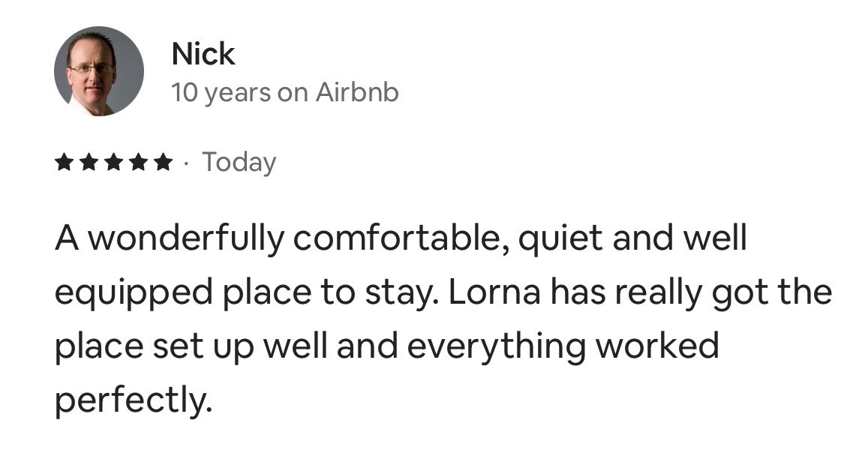Select the third middle rating star
868x459 pixels.
click(113, 163)
